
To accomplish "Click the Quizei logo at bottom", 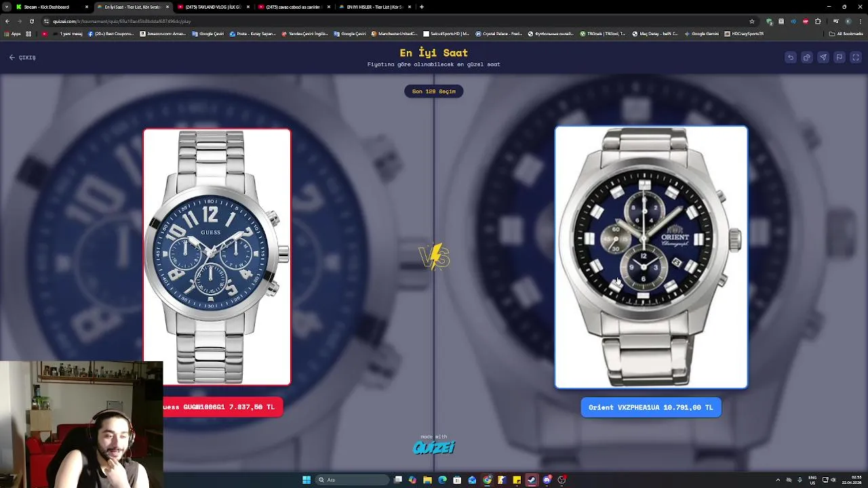I will (434, 447).
